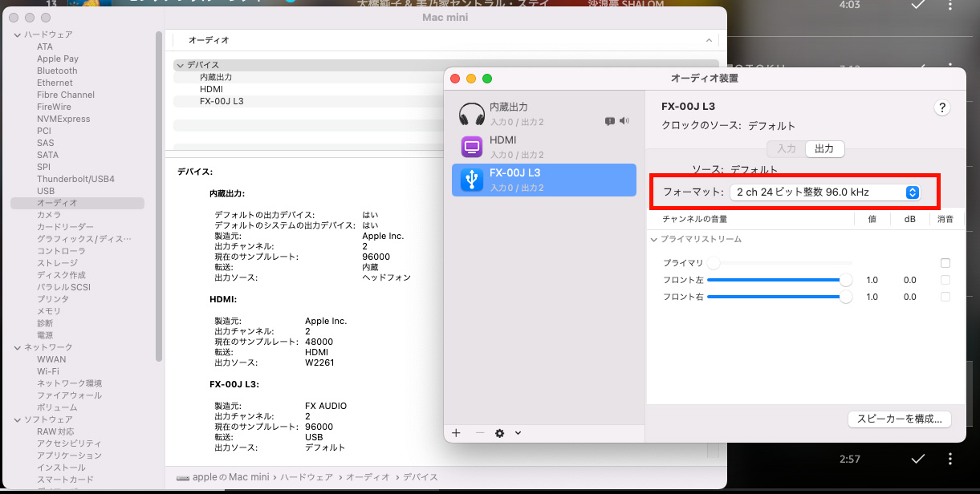
Task: Click the dB column header
Action: pyautogui.click(x=909, y=219)
